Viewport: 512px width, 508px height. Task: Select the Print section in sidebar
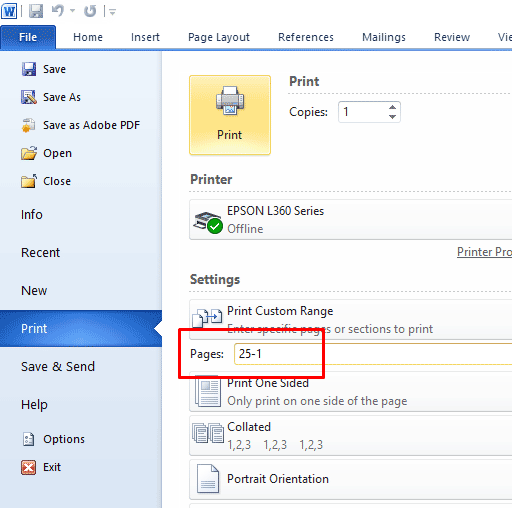click(81, 329)
